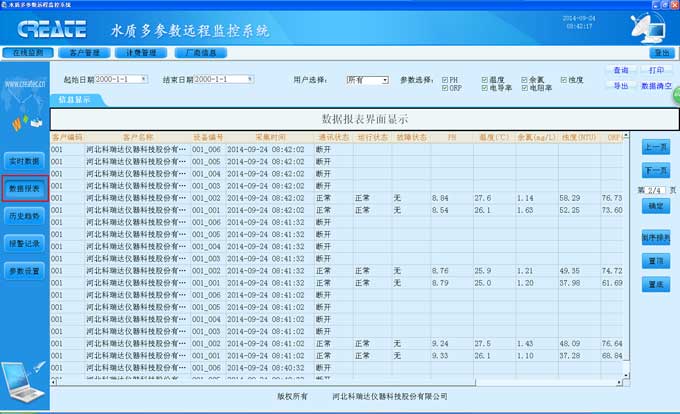Toggle the 浊度 (turbidity) checkbox
The image size is (680, 414).
pos(563,78)
